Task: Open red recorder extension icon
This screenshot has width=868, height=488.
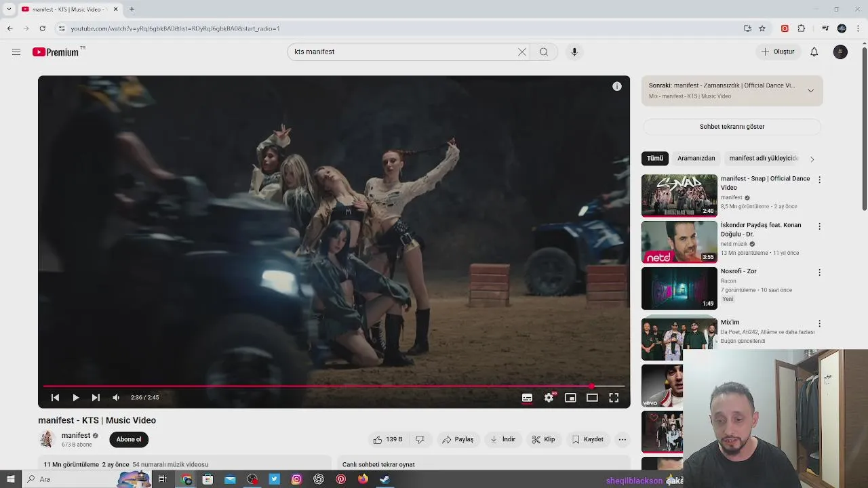Action: click(x=785, y=28)
